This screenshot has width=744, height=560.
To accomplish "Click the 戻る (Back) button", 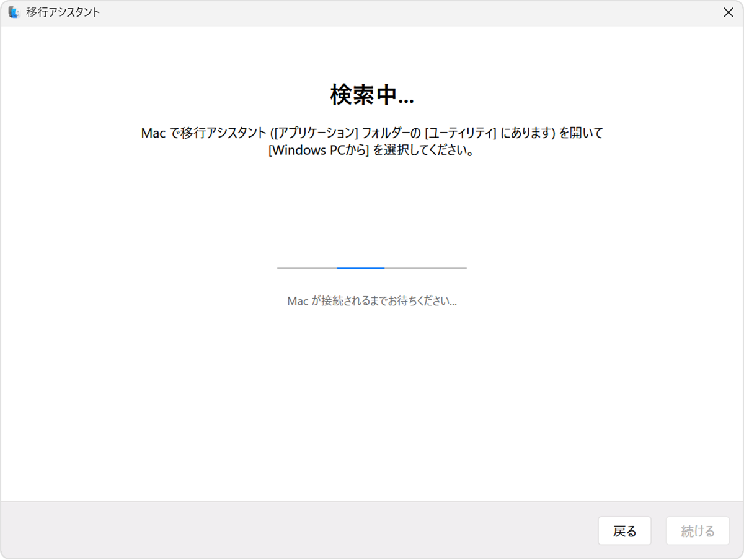I will [x=624, y=531].
